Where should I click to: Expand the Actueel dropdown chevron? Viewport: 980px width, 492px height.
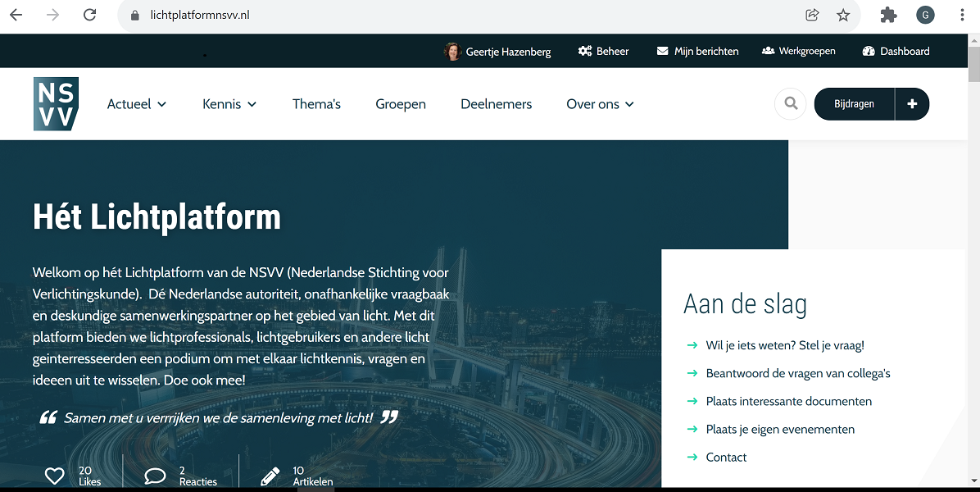click(162, 104)
